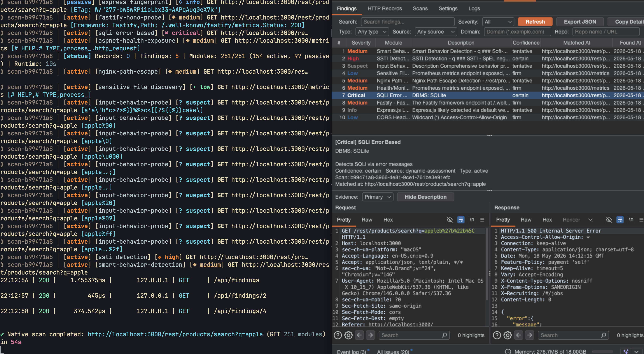
Task: Click the Search findings input field
Action: point(408,22)
